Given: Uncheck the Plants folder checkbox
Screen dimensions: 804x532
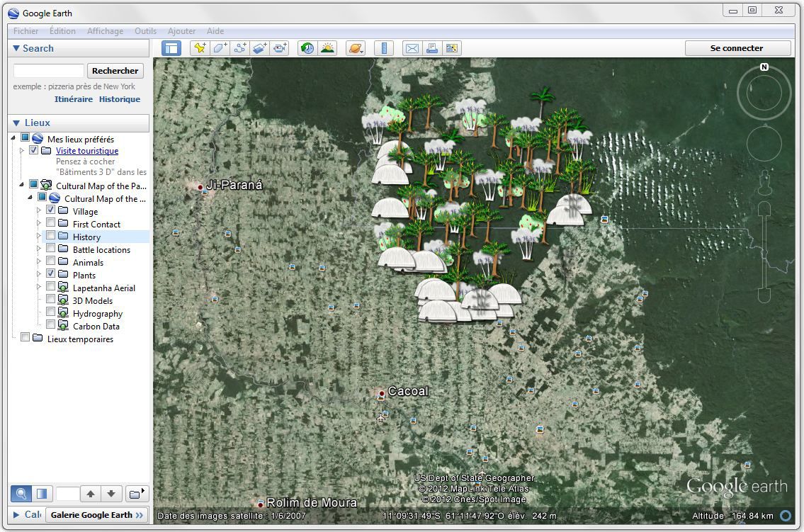Looking at the screenshot, I should (x=51, y=273).
